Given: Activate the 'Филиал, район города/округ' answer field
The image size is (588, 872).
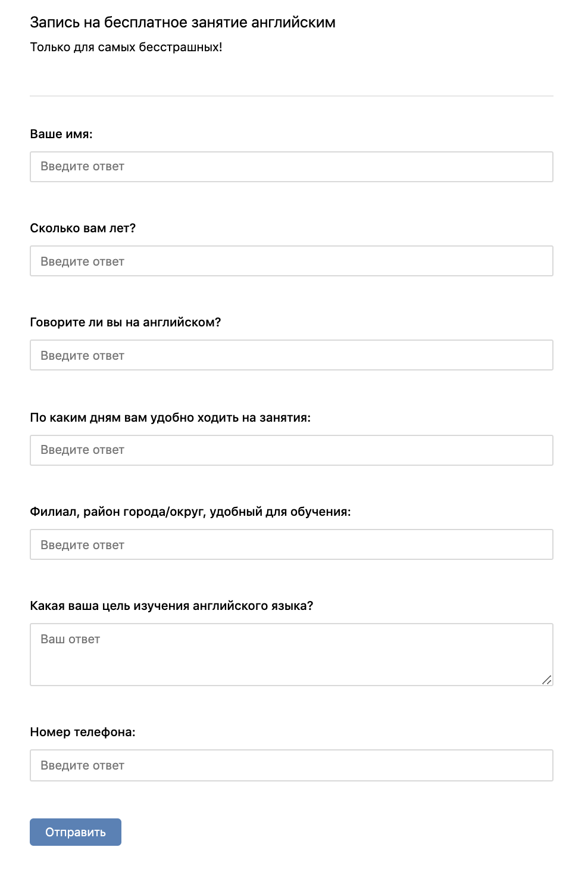Looking at the screenshot, I should point(292,544).
